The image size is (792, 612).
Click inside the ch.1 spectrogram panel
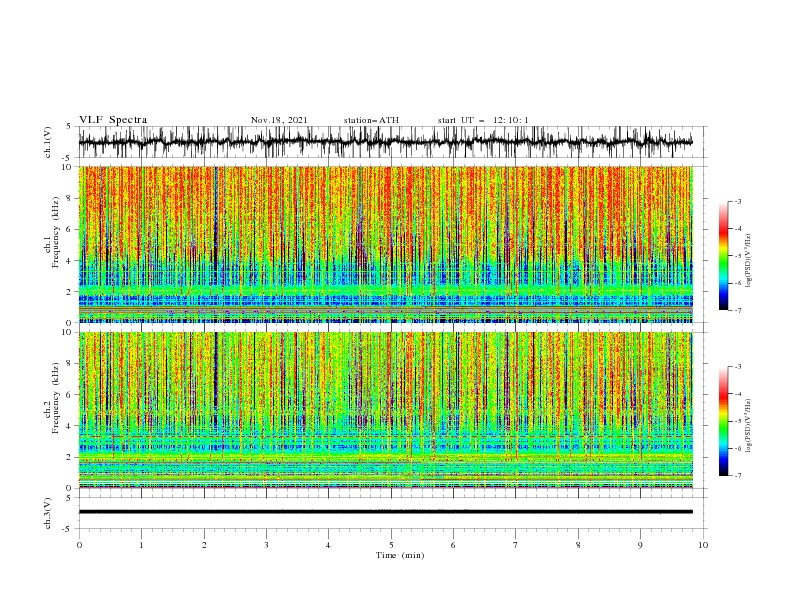click(385, 244)
